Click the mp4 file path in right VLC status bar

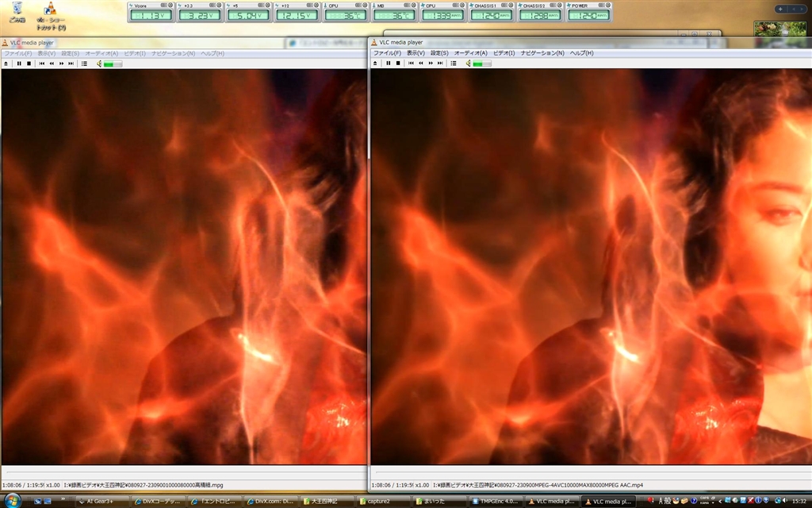538,485
